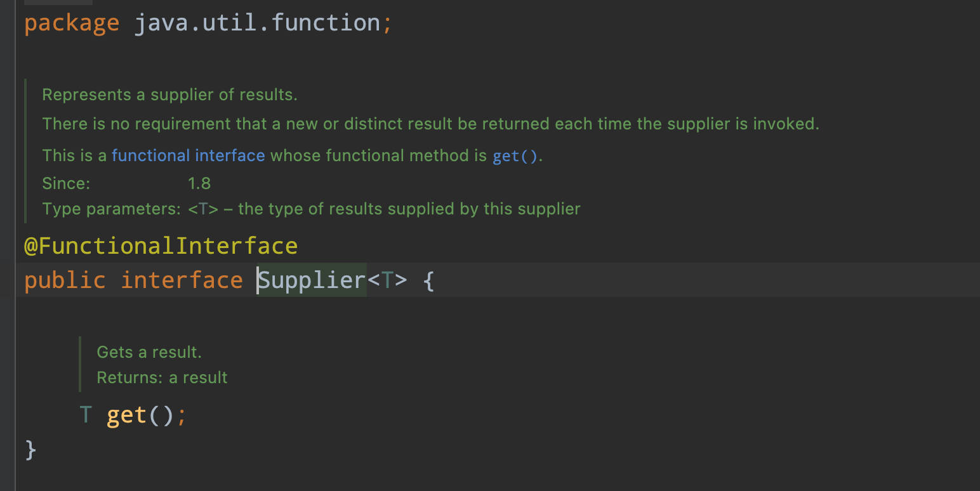Click the "There is no requirement" doc sentence
Image resolution: width=980 pixels, height=491 pixels.
pyautogui.click(x=430, y=124)
